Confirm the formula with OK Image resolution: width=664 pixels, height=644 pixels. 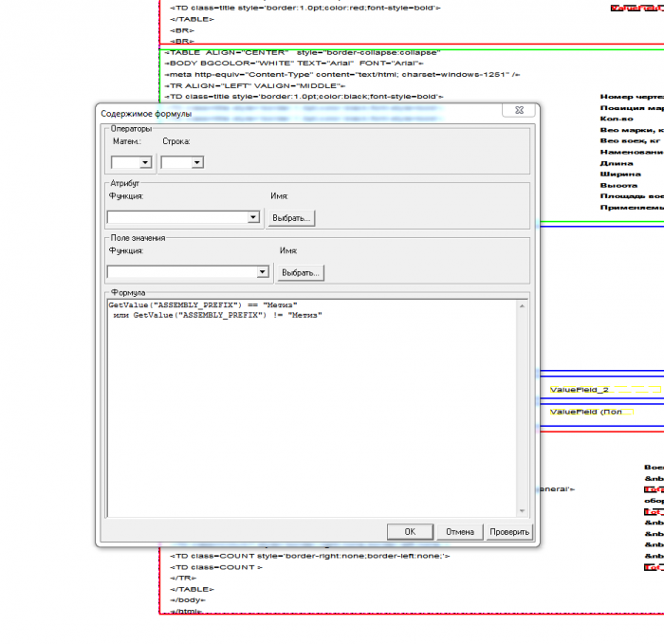(410, 532)
